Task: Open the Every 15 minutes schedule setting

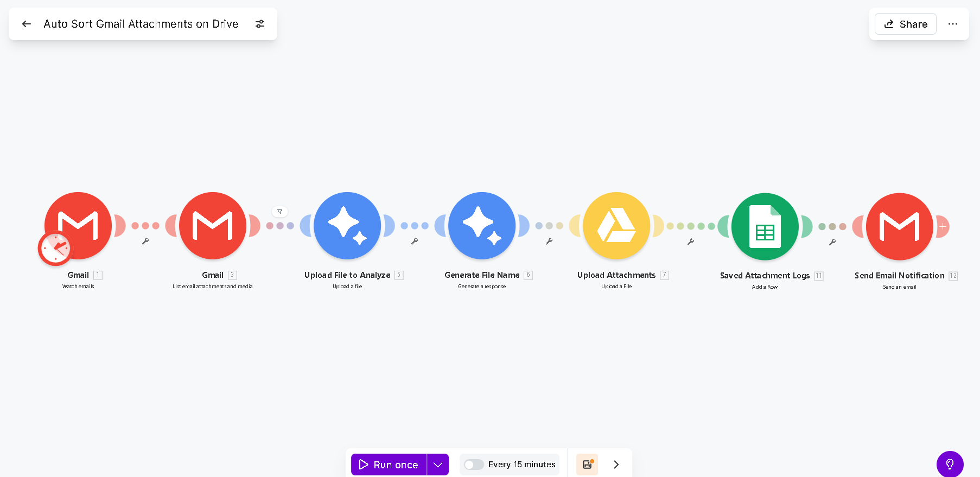Action: coord(522,465)
